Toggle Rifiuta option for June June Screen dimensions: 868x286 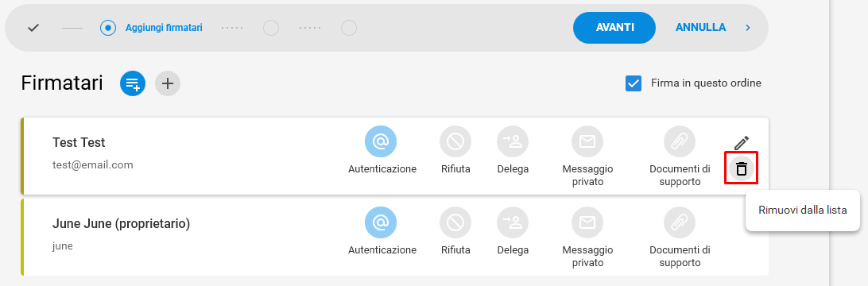point(455,223)
